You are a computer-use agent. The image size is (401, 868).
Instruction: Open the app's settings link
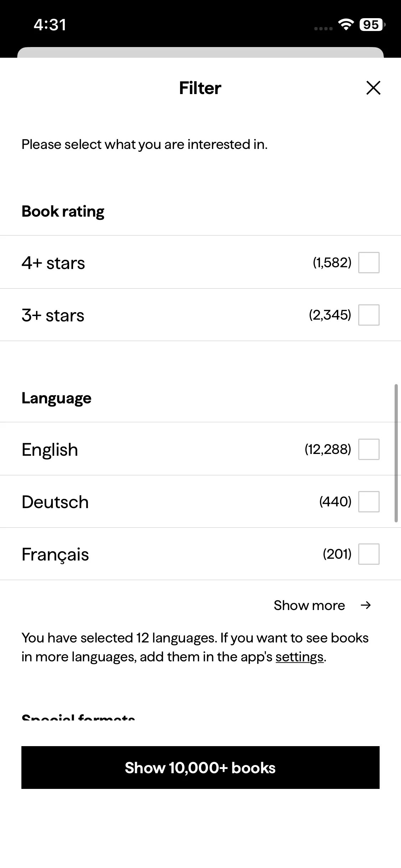(299, 657)
